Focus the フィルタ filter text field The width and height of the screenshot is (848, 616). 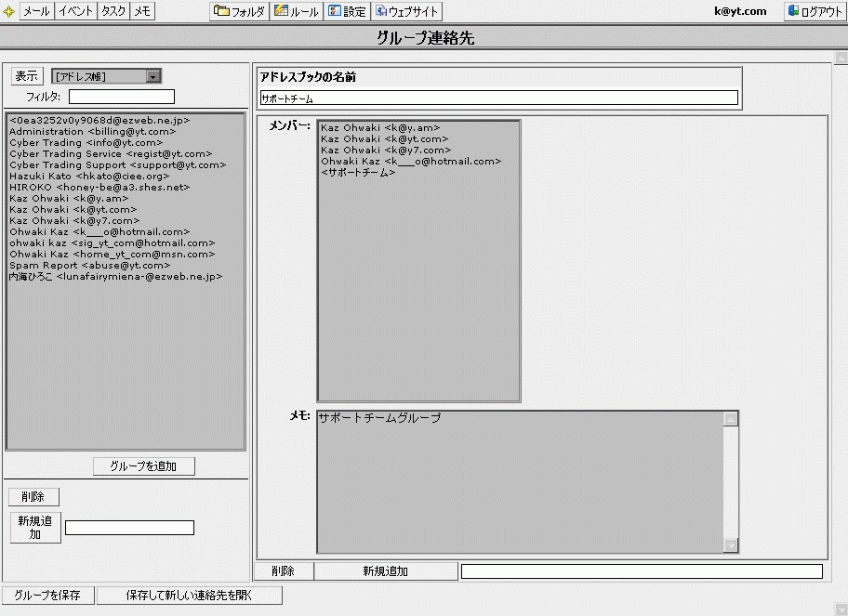pos(121,97)
